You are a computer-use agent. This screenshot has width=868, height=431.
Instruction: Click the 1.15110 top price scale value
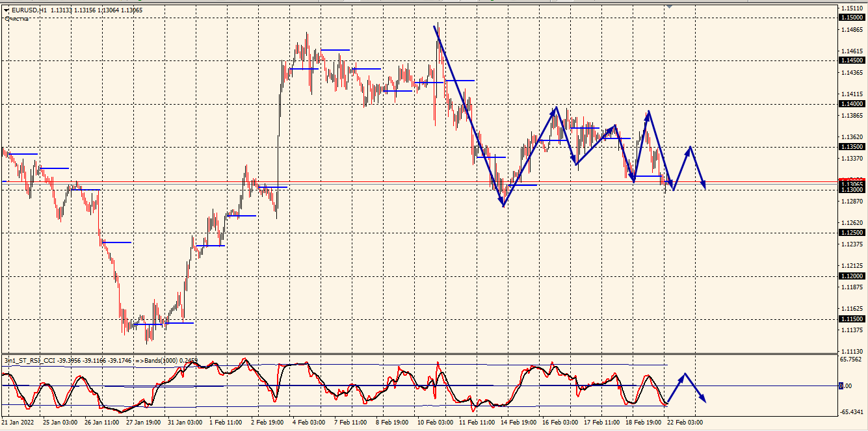(852, 8)
